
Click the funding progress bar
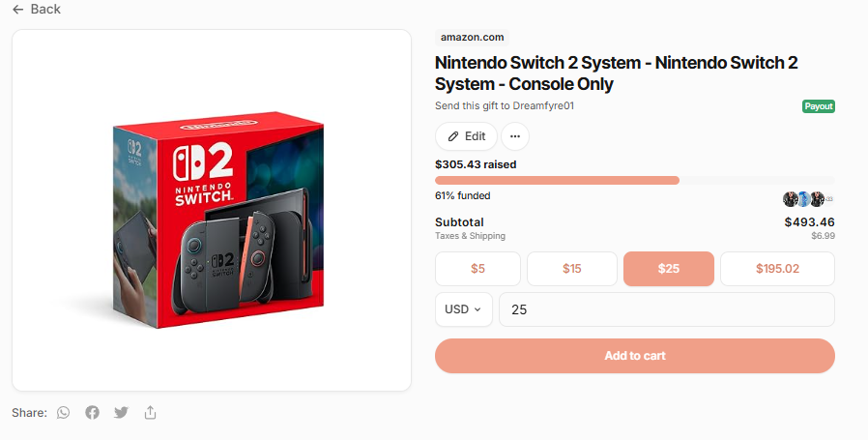pos(635,180)
